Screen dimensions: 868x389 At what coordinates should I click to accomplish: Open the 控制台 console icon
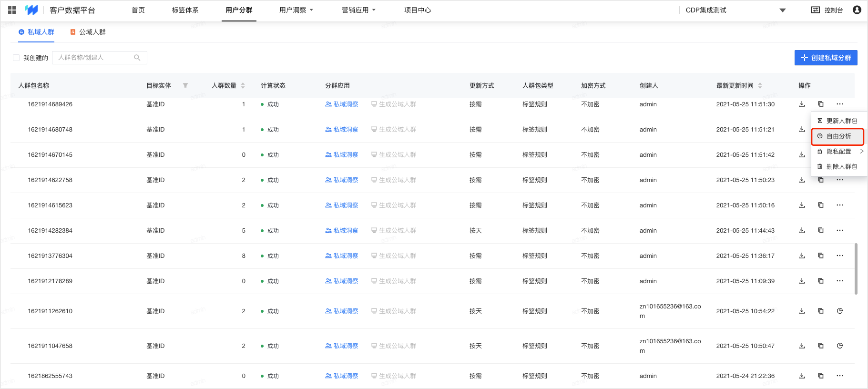(816, 10)
